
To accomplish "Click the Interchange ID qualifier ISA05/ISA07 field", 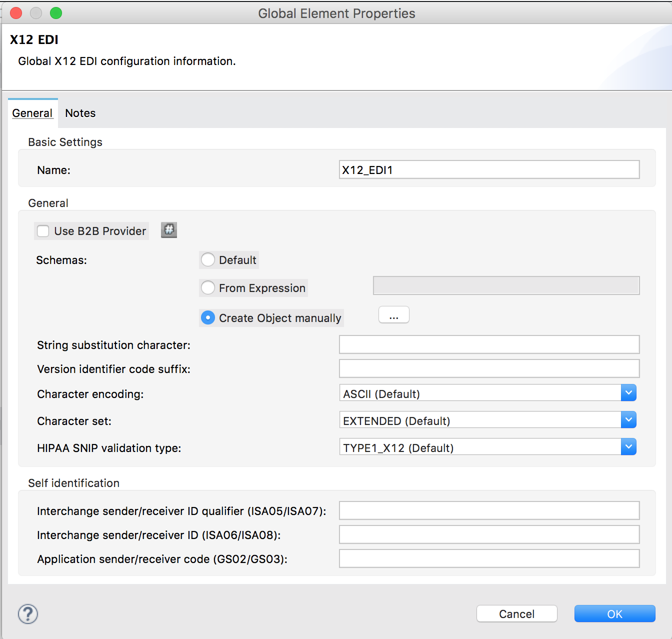I will point(489,510).
